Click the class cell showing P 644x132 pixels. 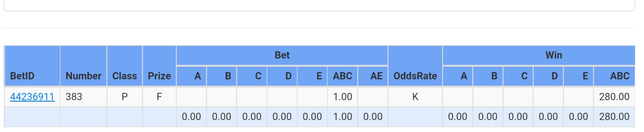pyautogui.click(x=124, y=97)
